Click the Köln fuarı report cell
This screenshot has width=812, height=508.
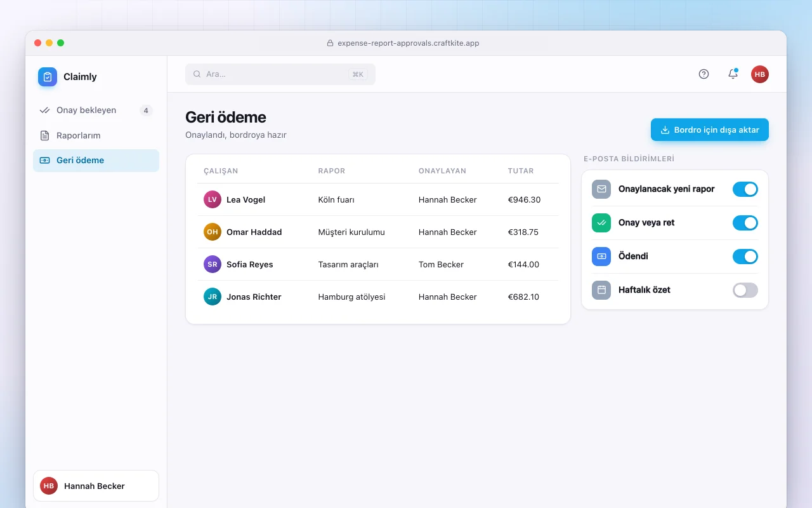pyautogui.click(x=336, y=199)
